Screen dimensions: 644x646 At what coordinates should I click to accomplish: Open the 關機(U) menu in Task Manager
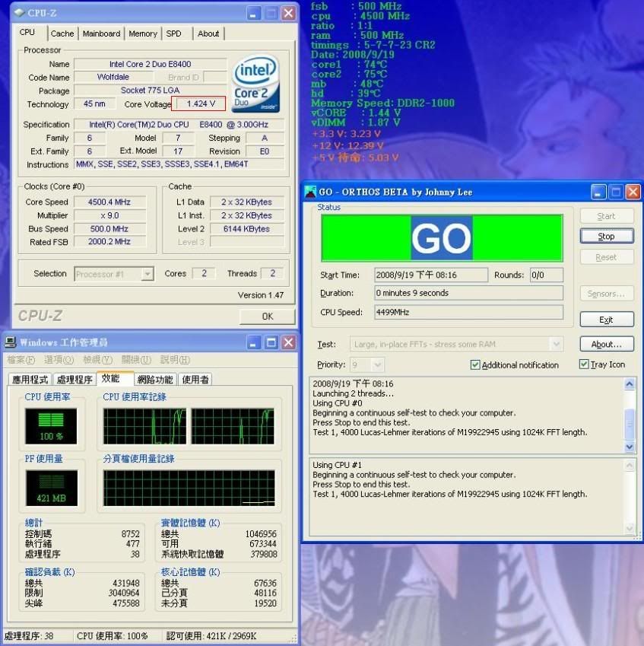(136, 360)
